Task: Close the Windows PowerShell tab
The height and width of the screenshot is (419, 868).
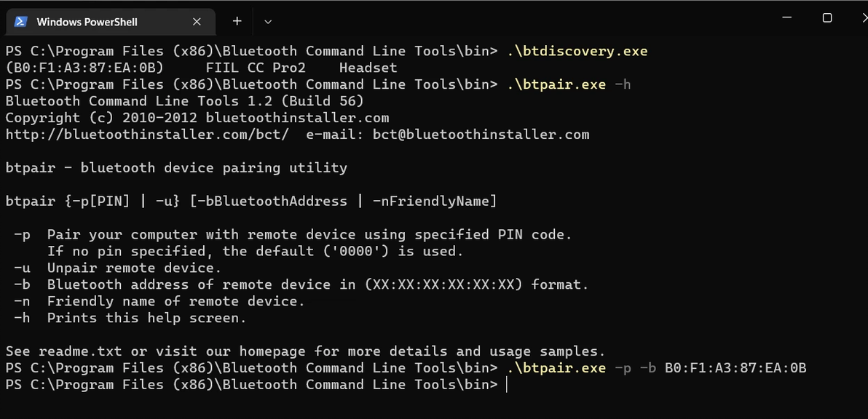Action: 197,22
